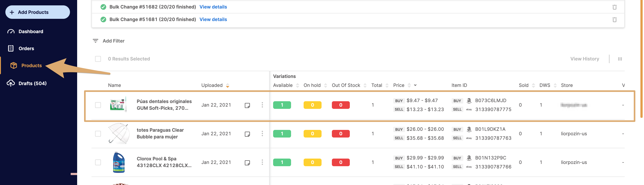The image size is (644, 185).
Task: Click green check icon for Bulk Change #51682
Action: 103,7
